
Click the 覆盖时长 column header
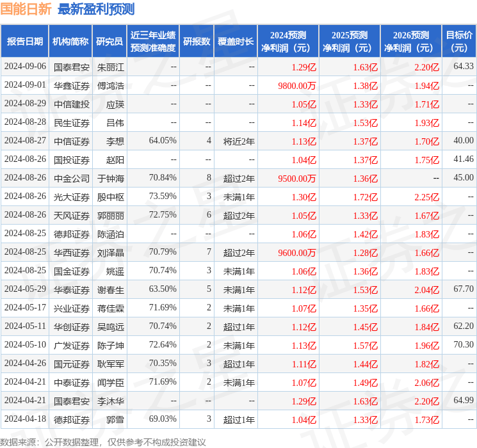[x=236, y=42]
